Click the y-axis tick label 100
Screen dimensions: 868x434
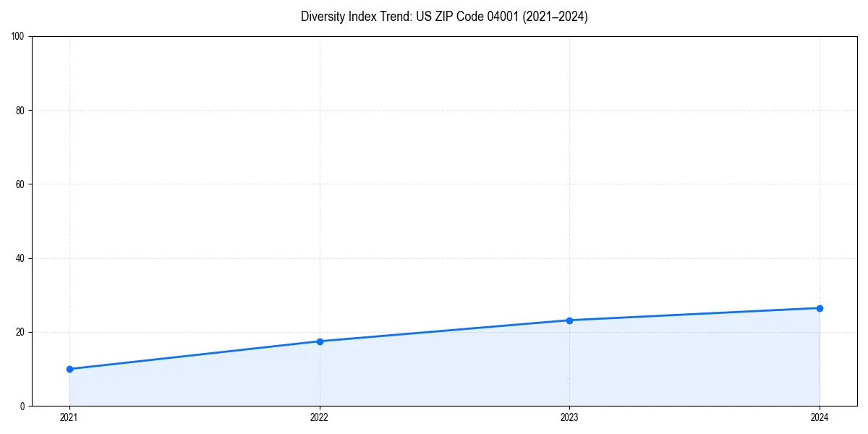(18, 36)
